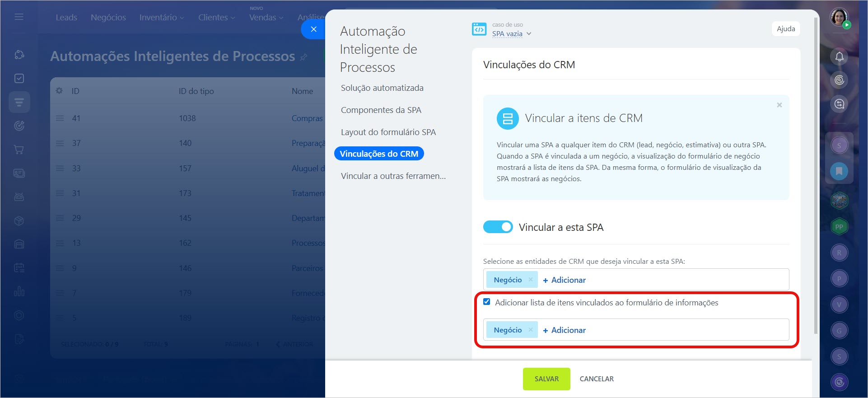Open the hamburger main menu
The height and width of the screenshot is (398, 868).
(x=19, y=17)
